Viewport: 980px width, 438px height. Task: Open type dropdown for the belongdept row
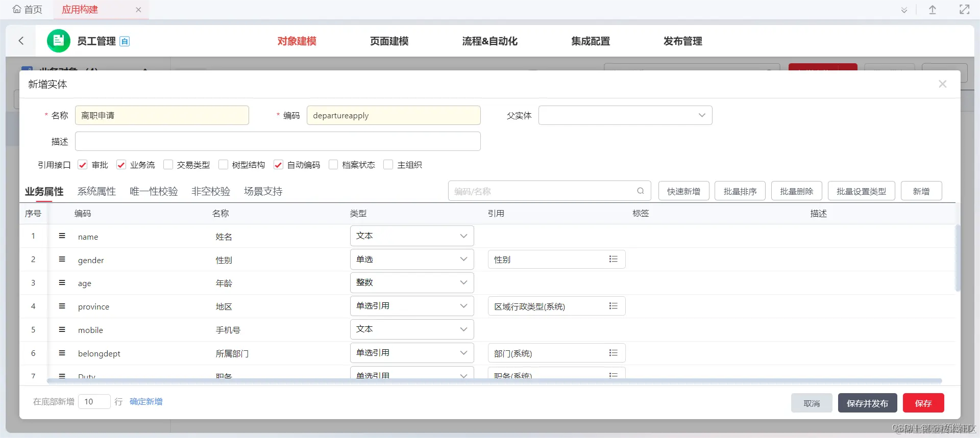(412, 353)
